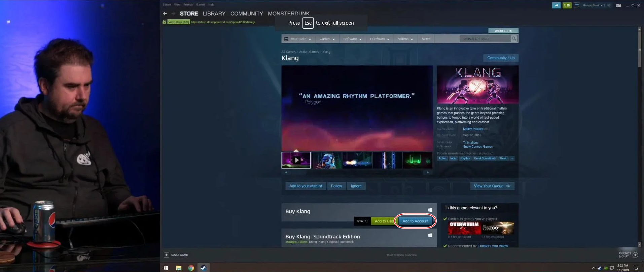Click the store search magnifier icon

514,39
